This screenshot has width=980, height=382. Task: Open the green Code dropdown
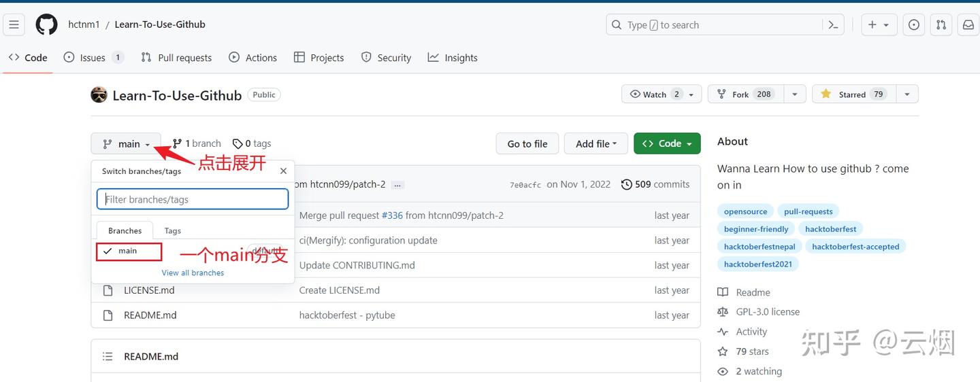667,143
